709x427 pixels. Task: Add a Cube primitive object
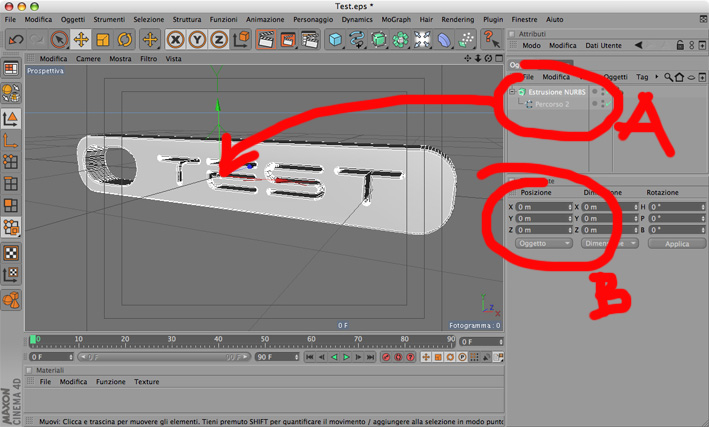pos(335,40)
